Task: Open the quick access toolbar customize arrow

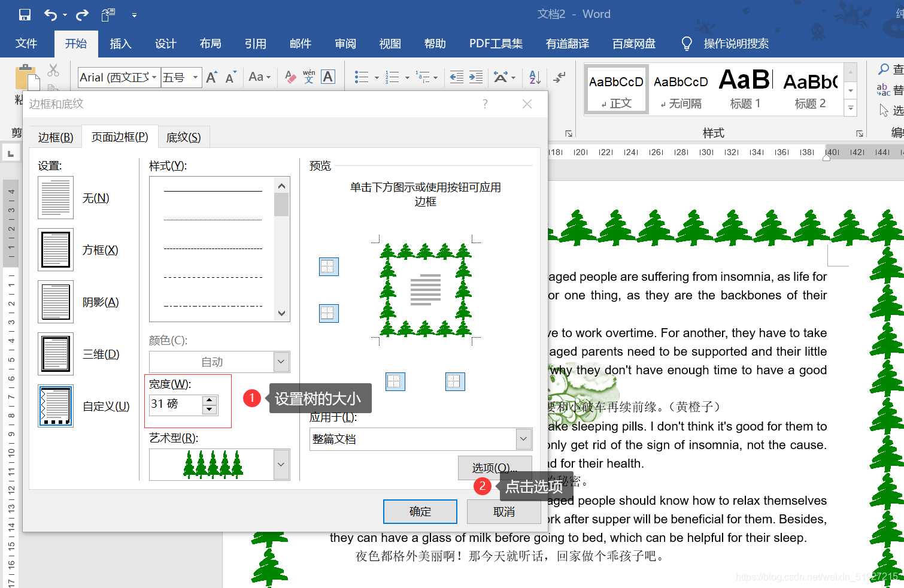Action: 134,16
